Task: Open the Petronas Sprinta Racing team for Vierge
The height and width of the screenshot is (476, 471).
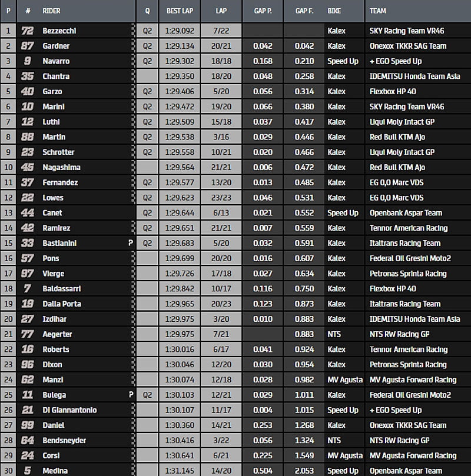Action: pyautogui.click(x=407, y=274)
